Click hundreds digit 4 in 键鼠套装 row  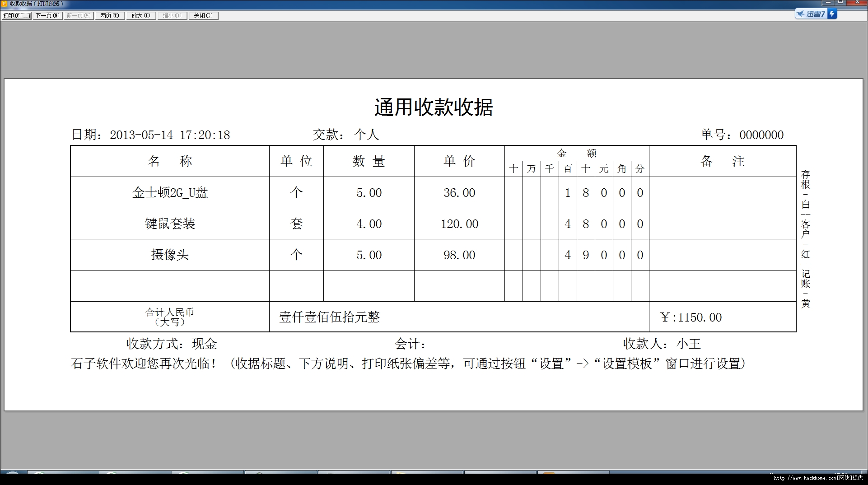(568, 224)
